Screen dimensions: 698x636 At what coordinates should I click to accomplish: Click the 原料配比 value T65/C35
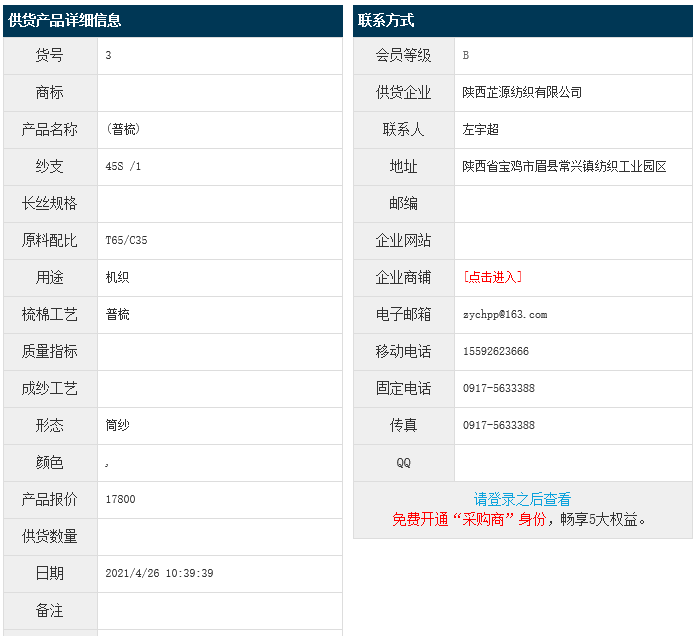pos(126,240)
